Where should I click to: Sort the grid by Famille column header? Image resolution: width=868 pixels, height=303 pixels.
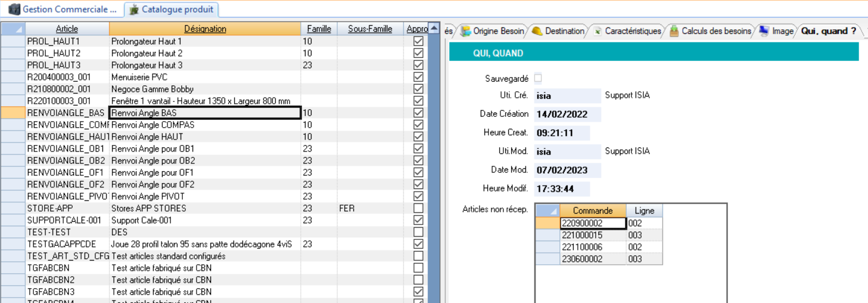[x=319, y=29]
